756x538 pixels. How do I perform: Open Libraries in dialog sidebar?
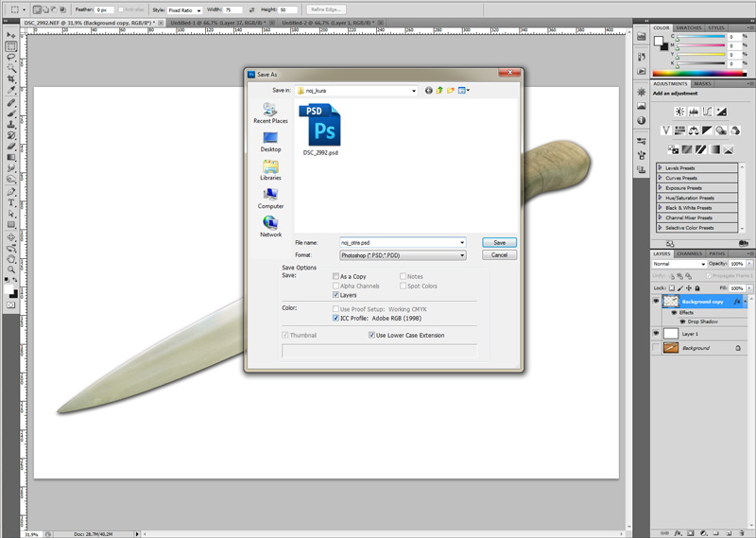coord(270,170)
